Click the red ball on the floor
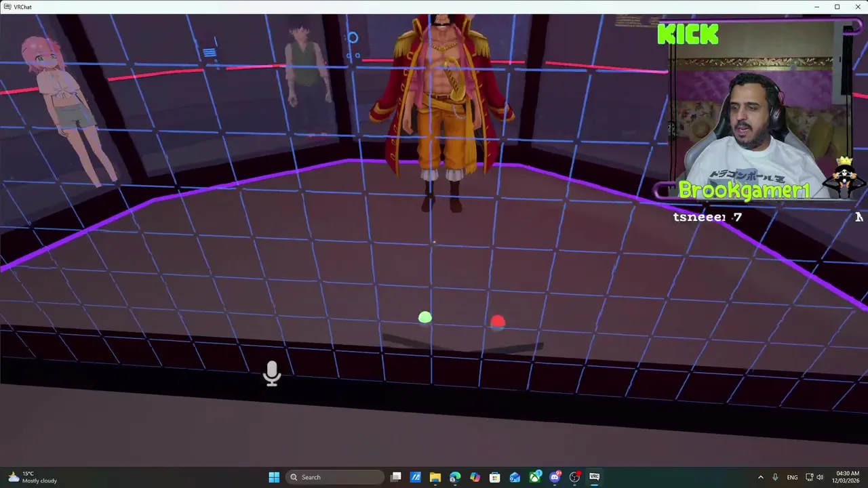The height and width of the screenshot is (488, 868). 498,322
